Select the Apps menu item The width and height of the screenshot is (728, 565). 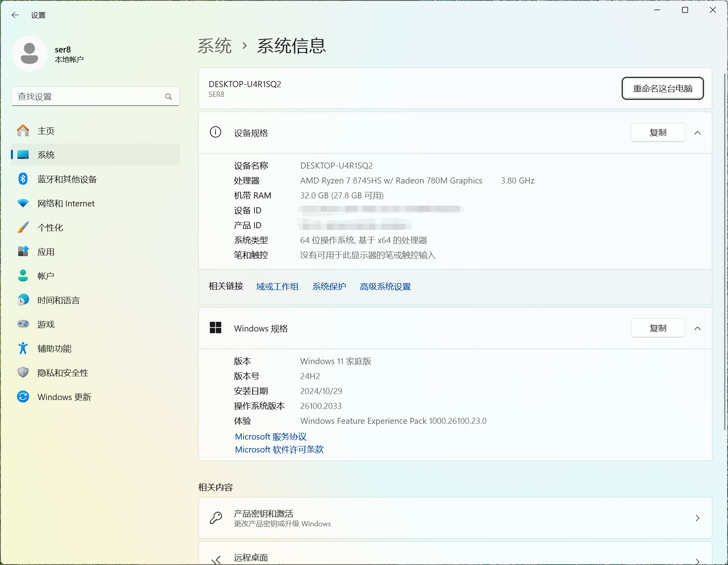46,252
